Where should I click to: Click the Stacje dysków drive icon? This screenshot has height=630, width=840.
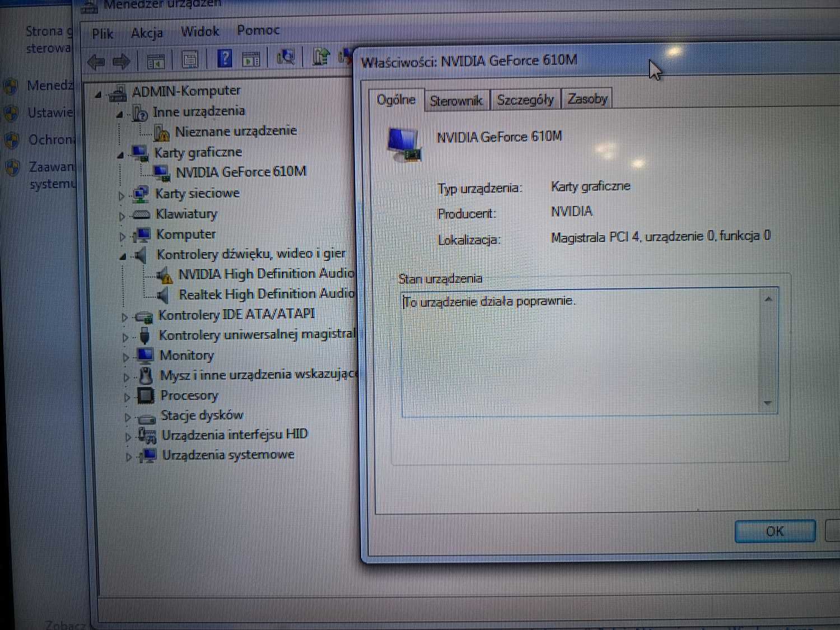(147, 418)
